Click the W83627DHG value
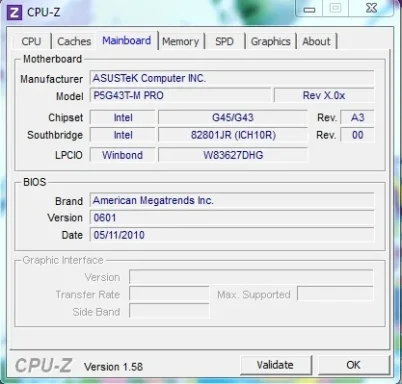Image resolution: width=402 pixels, height=384 pixels. pyautogui.click(x=233, y=155)
